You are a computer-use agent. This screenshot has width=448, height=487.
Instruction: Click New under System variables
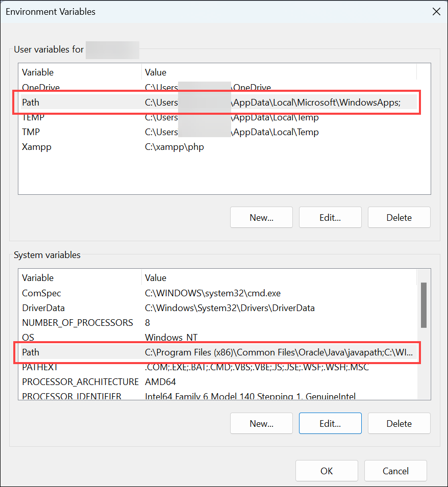tap(261, 423)
